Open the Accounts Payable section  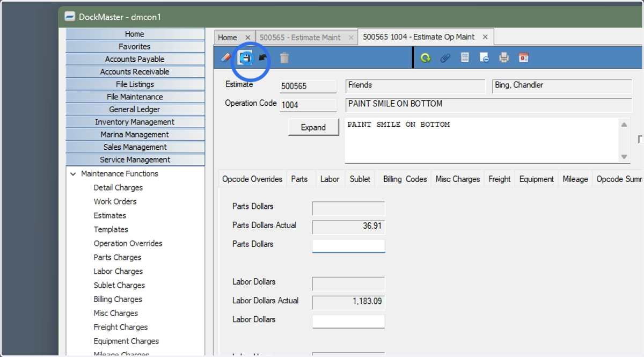[135, 59]
